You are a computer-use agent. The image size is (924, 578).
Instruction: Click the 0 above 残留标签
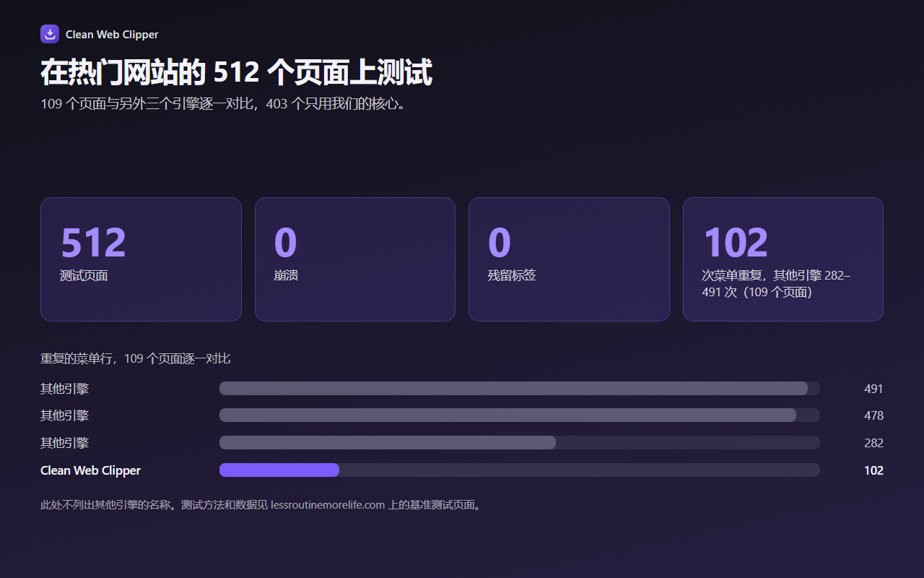(500, 243)
